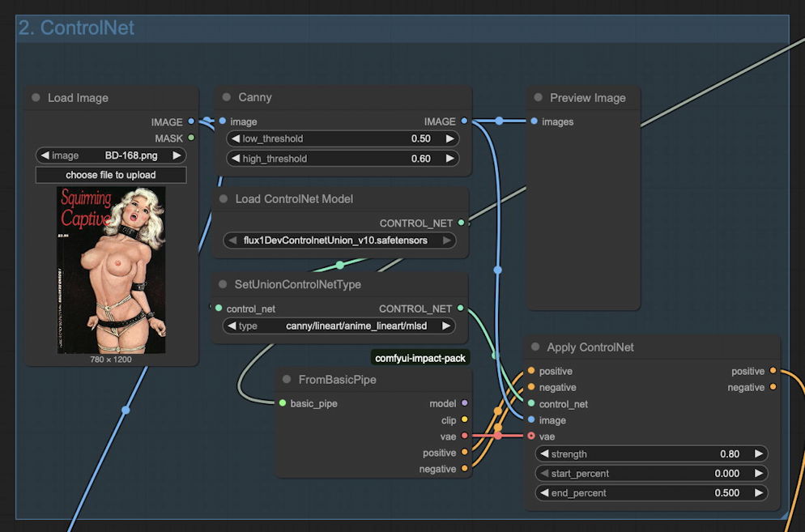
Task: Click the vae input port on Apply ControlNet
Action: tap(531, 436)
